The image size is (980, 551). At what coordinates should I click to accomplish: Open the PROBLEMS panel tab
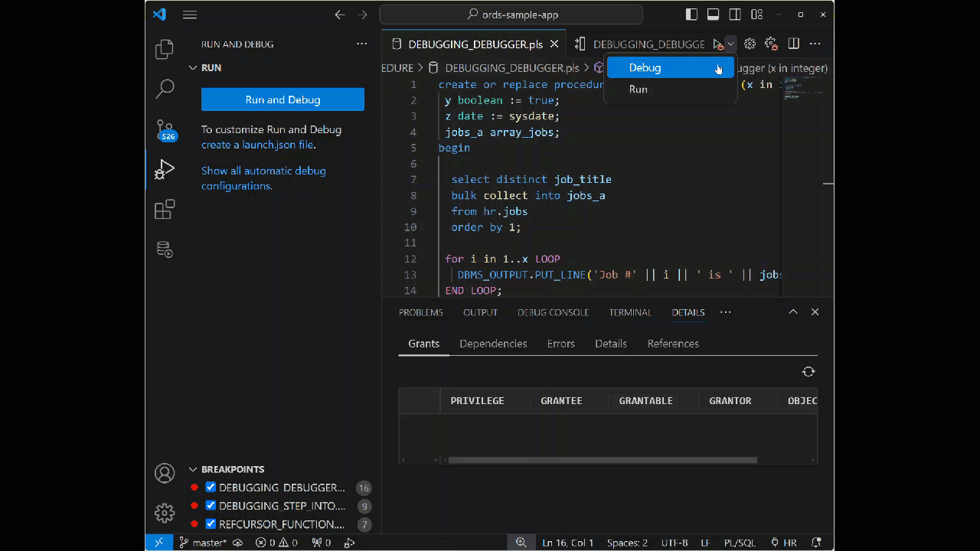(421, 312)
